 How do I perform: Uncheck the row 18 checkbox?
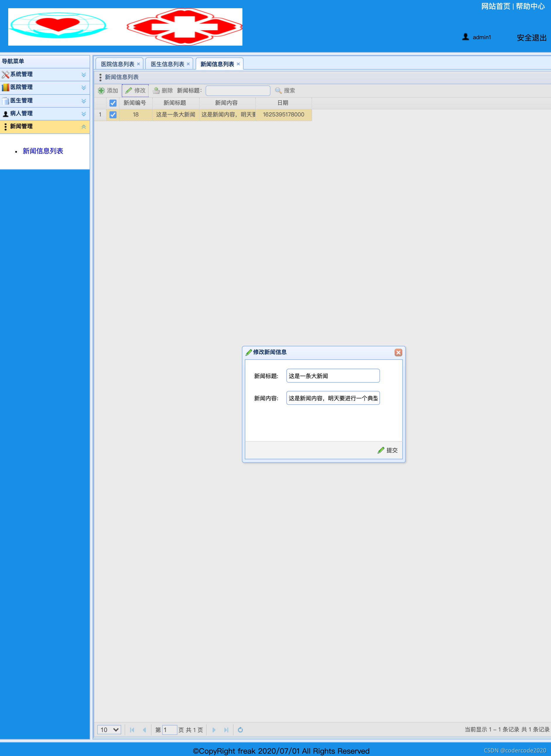coord(113,115)
